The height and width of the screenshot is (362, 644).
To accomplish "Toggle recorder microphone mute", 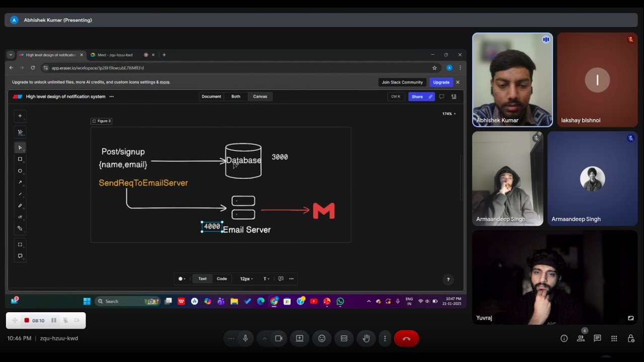I will click(x=65, y=320).
